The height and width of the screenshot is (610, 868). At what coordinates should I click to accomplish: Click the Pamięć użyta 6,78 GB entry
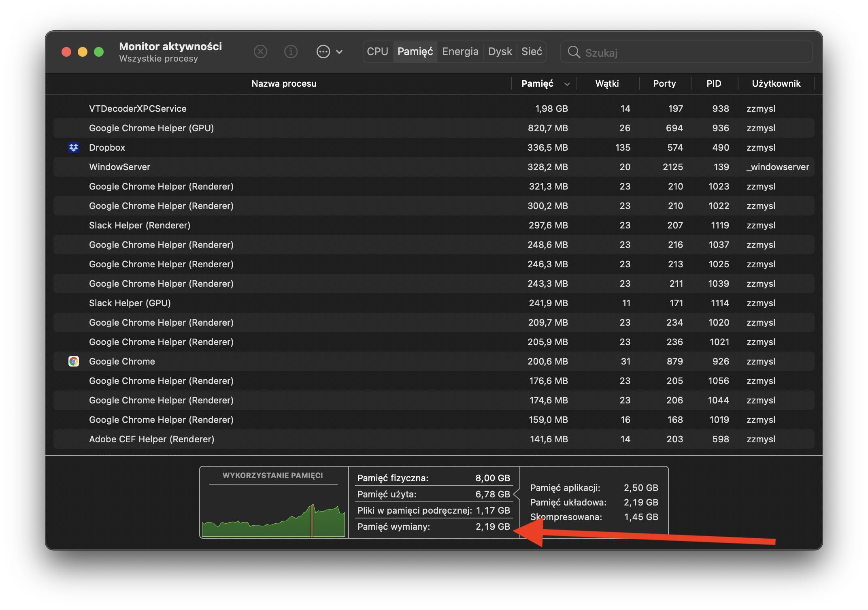tap(434, 494)
